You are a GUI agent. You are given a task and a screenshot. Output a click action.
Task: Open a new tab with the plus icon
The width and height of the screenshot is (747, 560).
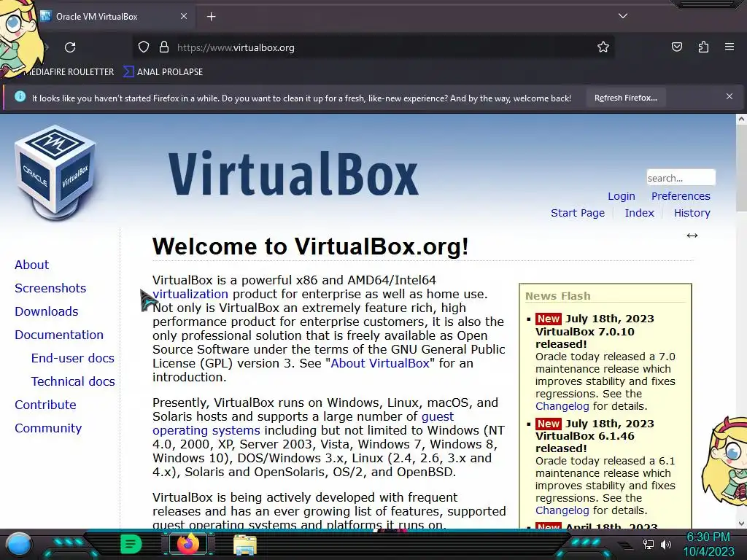[211, 17]
